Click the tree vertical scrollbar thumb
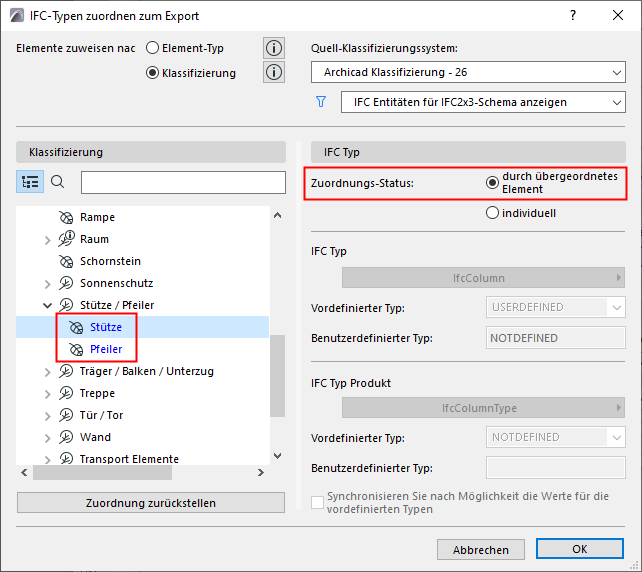This screenshot has height=572, width=642. click(278, 376)
